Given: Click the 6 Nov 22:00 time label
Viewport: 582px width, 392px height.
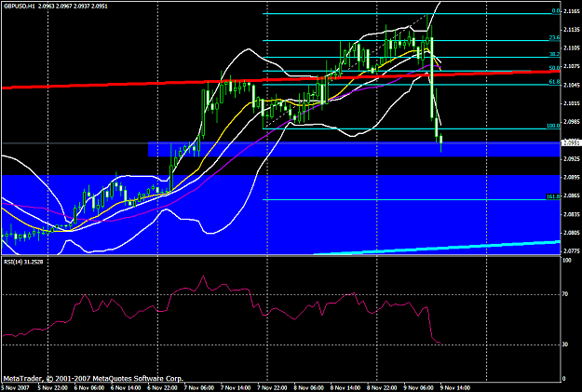Looking at the screenshot, I should pyautogui.click(x=162, y=388).
